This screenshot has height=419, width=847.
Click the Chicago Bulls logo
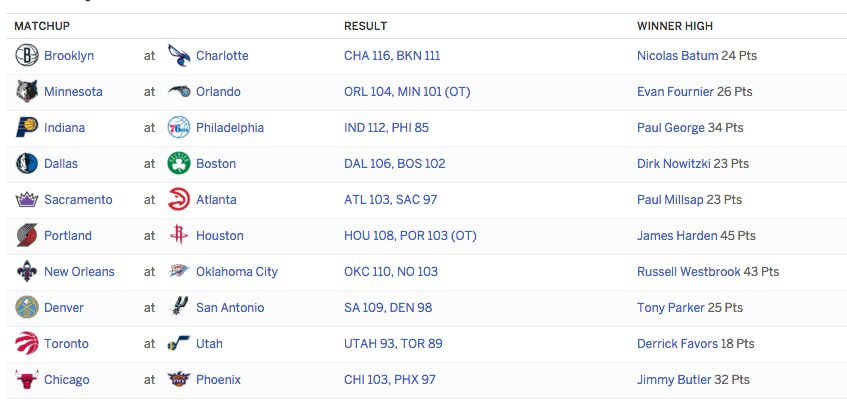point(26,380)
